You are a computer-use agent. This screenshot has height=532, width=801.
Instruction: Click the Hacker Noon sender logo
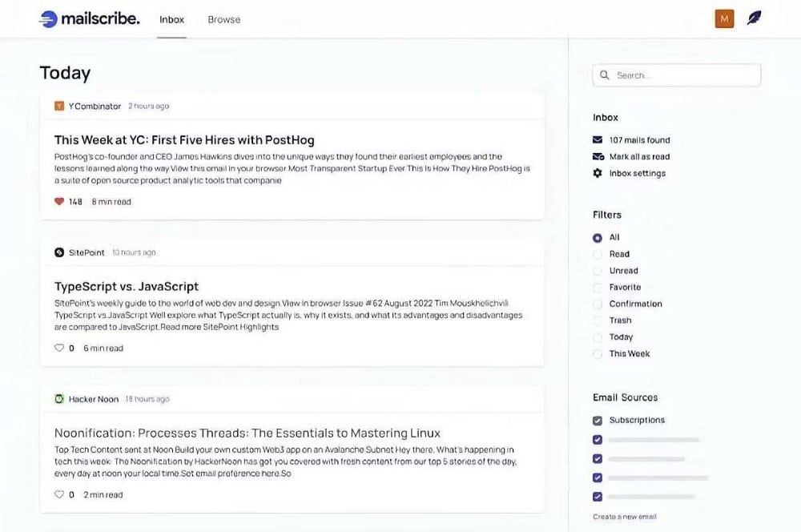tap(59, 399)
